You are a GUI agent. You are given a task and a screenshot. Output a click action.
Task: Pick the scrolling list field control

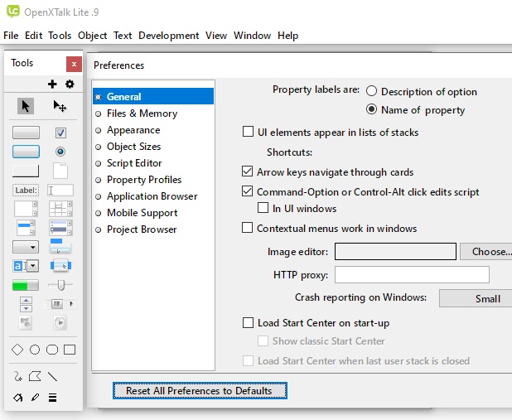[x=26, y=228]
